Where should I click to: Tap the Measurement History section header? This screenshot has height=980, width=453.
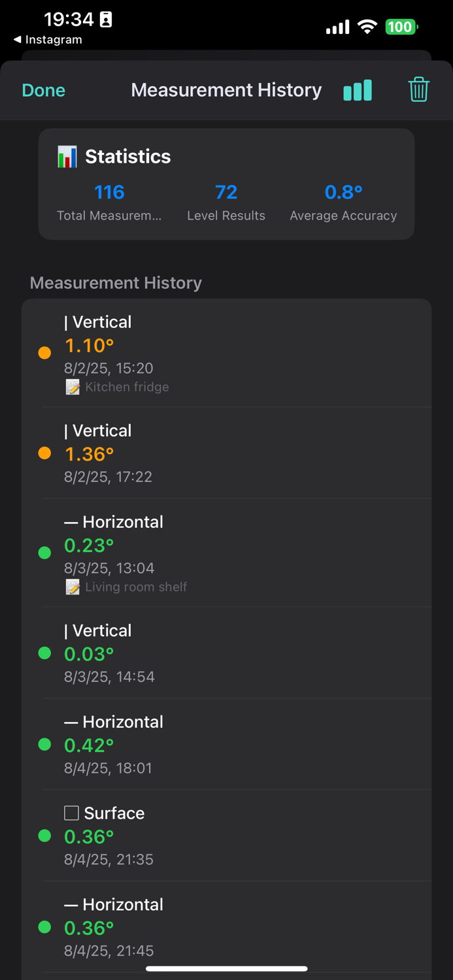click(115, 282)
